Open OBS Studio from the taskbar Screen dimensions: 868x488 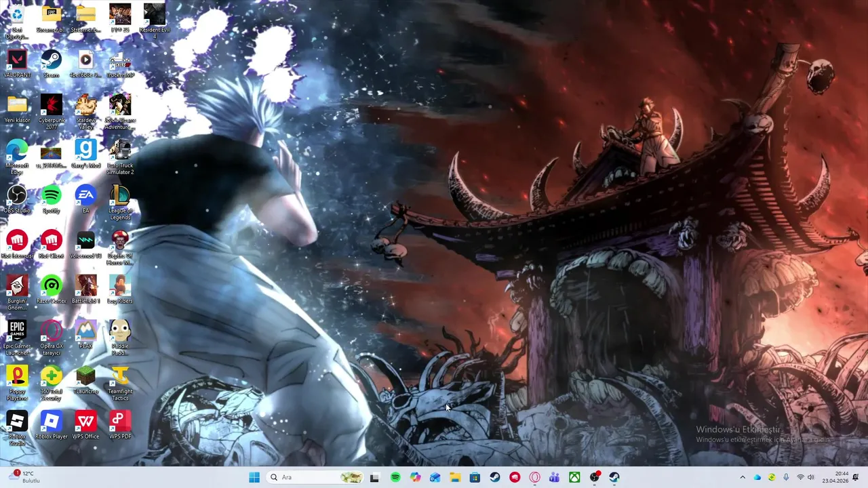pyautogui.click(x=595, y=477)
